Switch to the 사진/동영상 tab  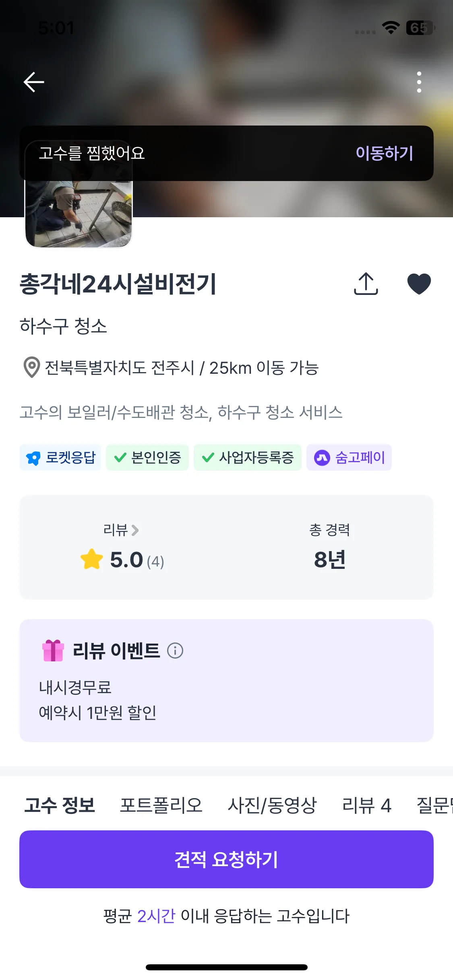272,805
